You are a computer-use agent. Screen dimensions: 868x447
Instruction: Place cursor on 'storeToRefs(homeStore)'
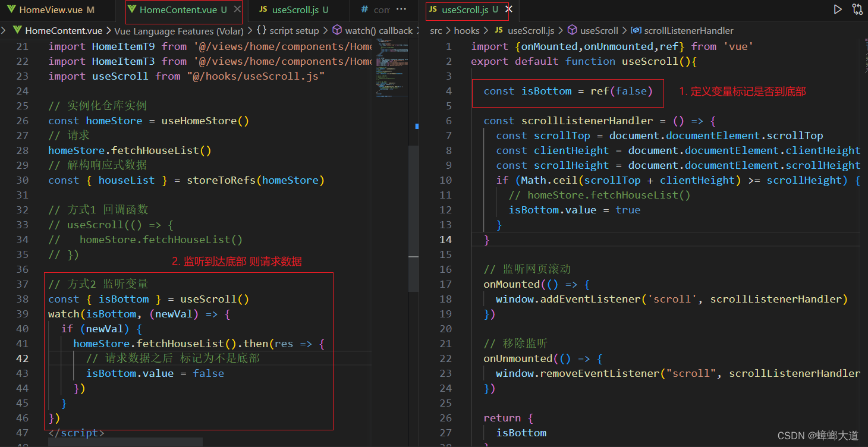tap(256, 180)
